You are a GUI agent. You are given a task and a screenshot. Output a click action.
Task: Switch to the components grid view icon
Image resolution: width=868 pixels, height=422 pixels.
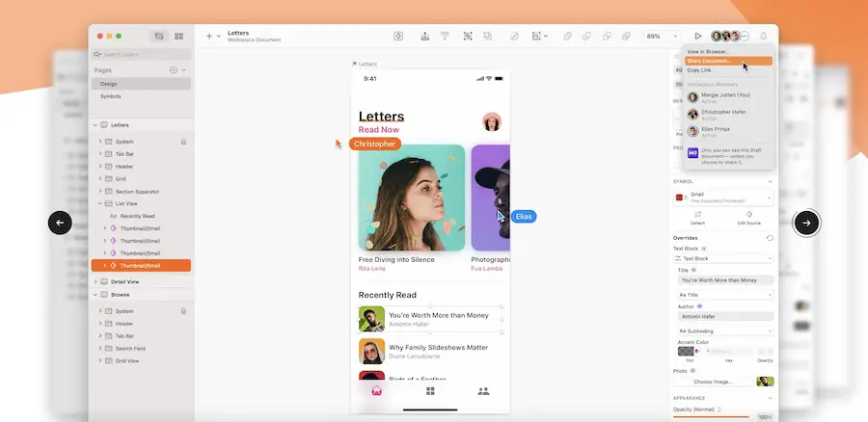[x=178, y=36]
